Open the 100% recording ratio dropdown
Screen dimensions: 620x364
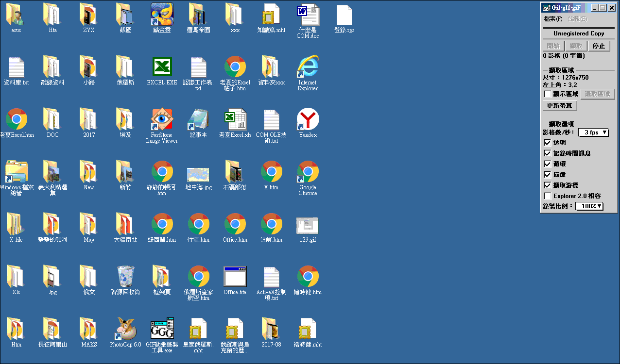pos(589,206)
